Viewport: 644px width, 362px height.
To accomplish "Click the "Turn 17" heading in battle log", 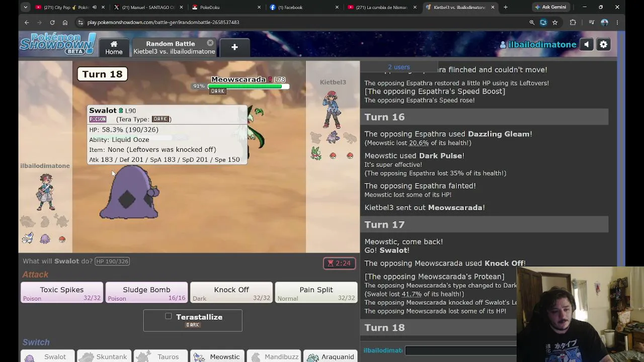I will tap(384, 225).
